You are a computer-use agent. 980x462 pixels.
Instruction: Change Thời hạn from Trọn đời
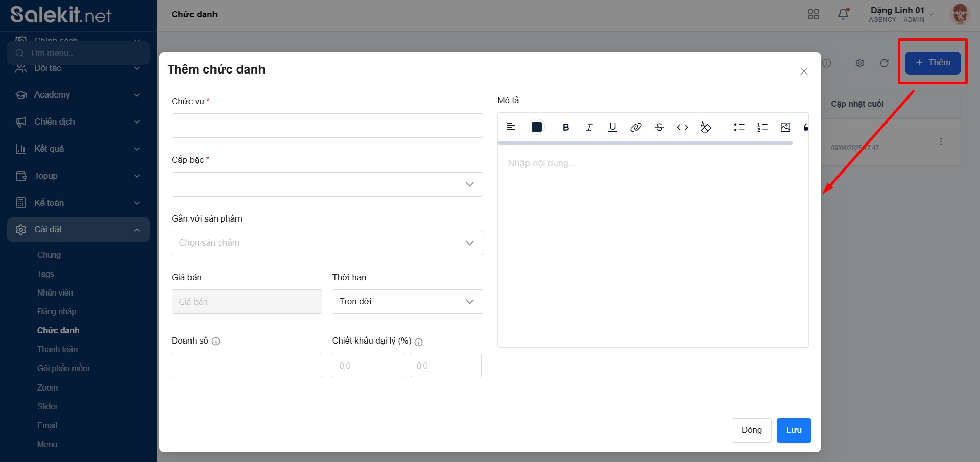407,302
